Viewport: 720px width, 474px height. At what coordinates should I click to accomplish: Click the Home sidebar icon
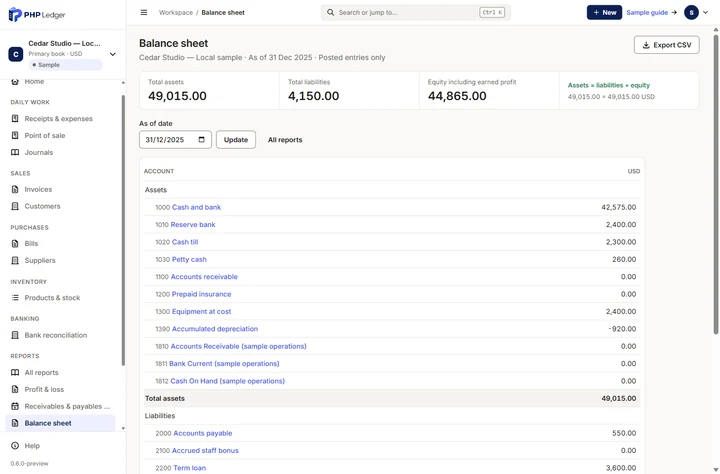[15, 82]
